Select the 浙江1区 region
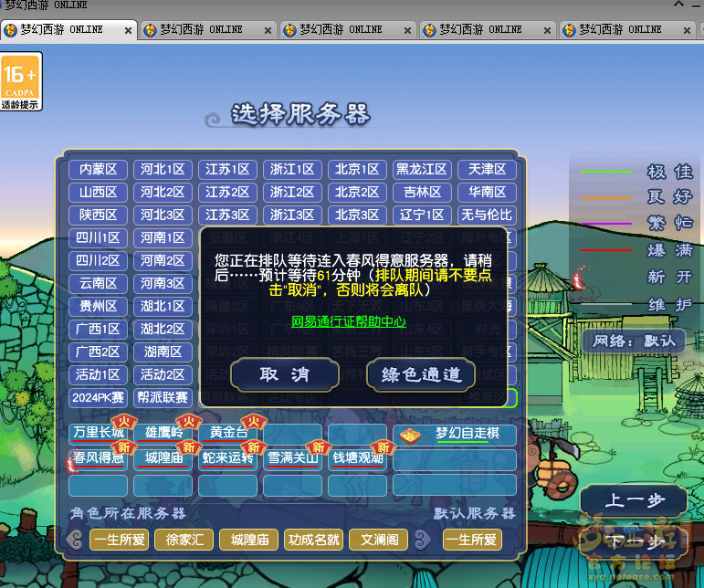This screenshot has height=588, width=704. pos(292,169)
